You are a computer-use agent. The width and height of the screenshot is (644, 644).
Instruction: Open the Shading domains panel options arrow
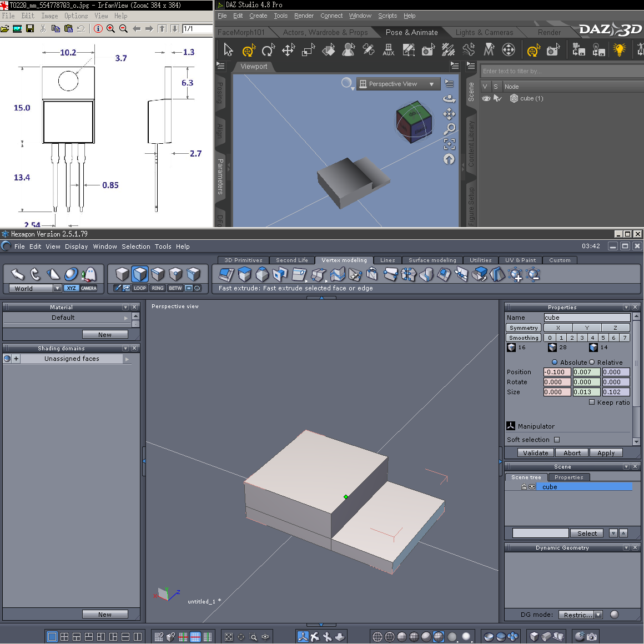125,348
